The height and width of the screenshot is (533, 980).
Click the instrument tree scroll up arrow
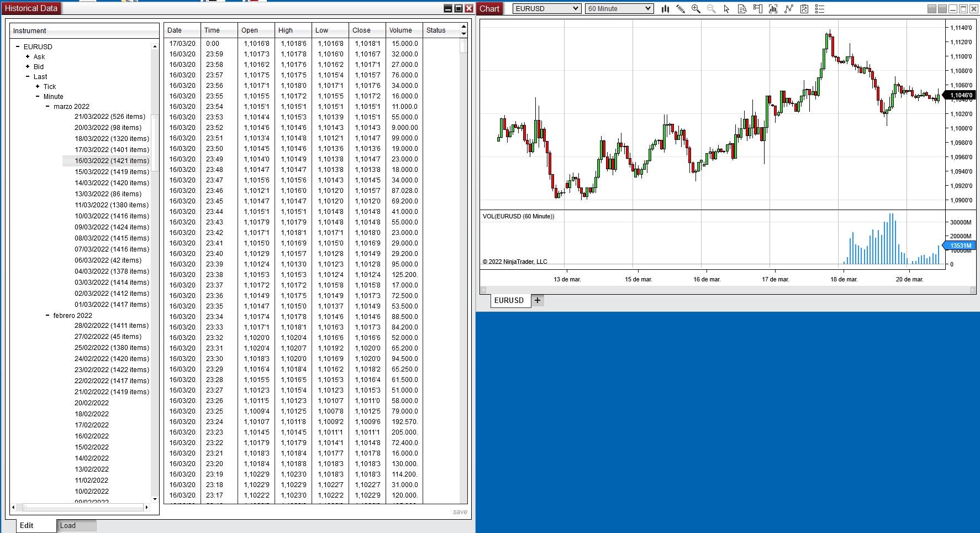click(155, 47)
